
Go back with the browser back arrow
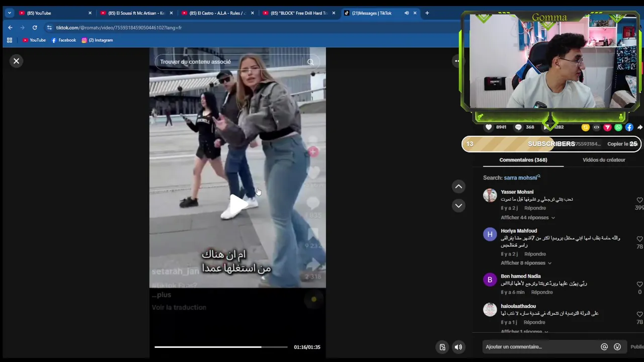10,28
